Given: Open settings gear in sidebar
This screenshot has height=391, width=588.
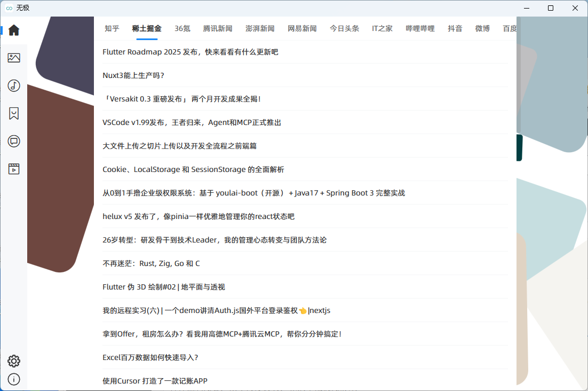Looking at the screenshot, I should 14,361.
